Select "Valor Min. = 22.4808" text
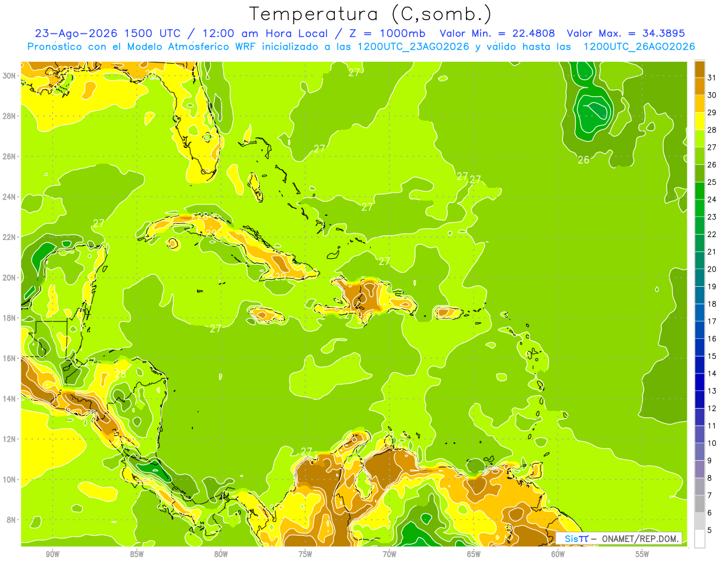This screenshot has height=562, width=728. (497, 33)
